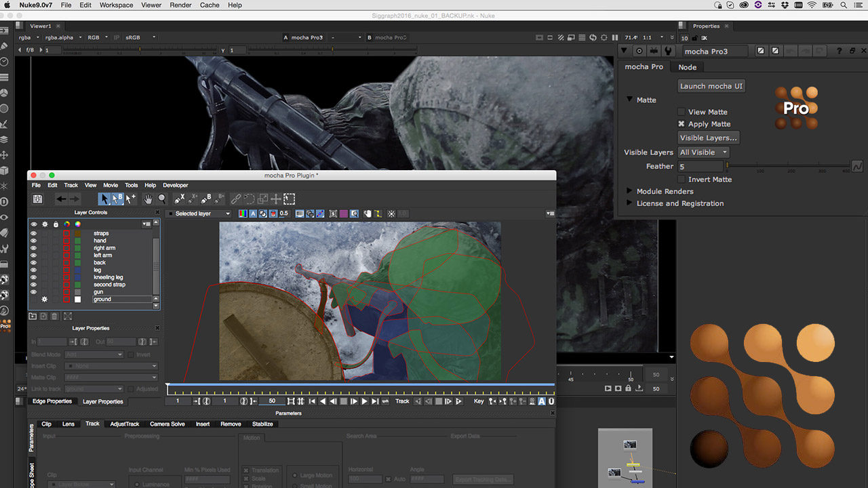Toggle visibility eye of kneeling leg layer

[33, 277]
